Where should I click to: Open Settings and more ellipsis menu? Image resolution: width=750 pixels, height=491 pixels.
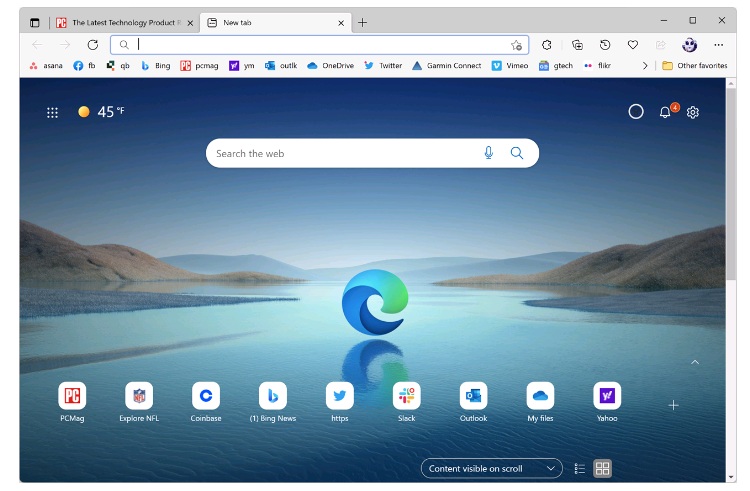pos(718,45)
